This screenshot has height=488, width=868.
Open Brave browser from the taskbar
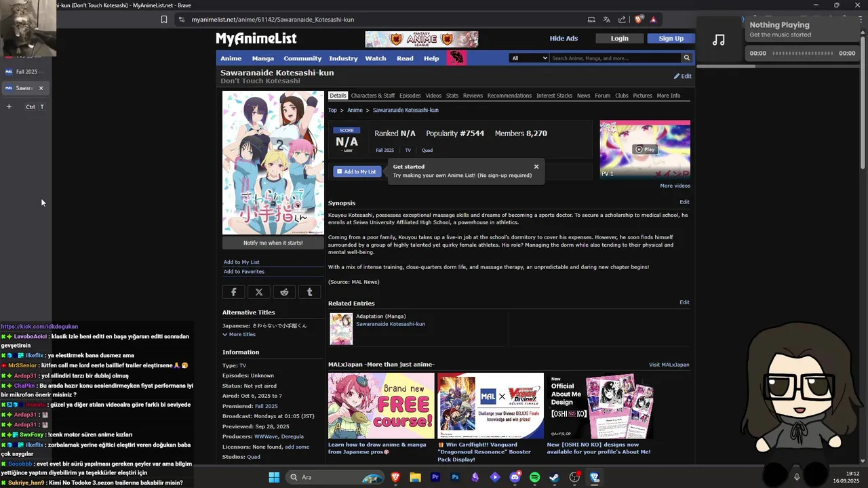tap(395, 477)
